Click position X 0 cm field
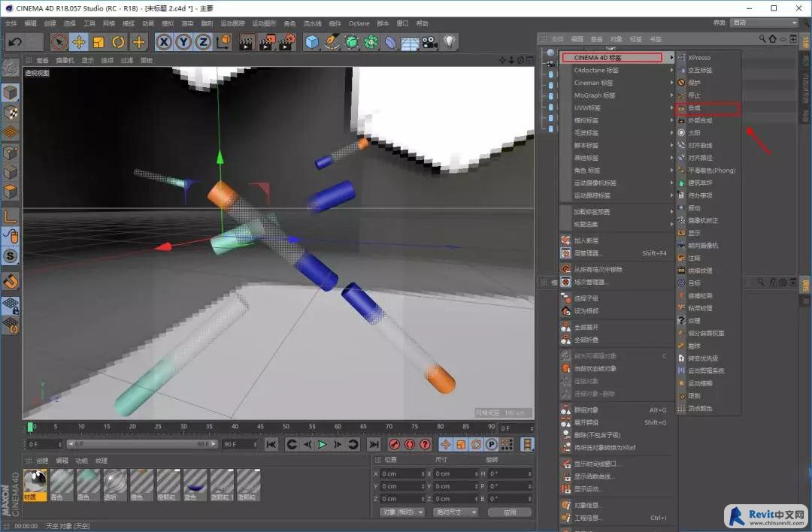 (x=402, y=474)
